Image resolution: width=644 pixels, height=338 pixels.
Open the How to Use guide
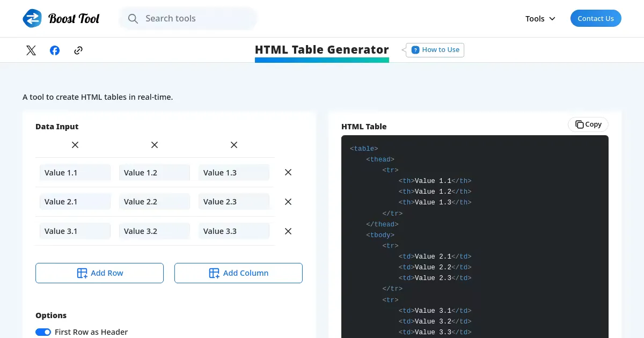pos(435,50)
